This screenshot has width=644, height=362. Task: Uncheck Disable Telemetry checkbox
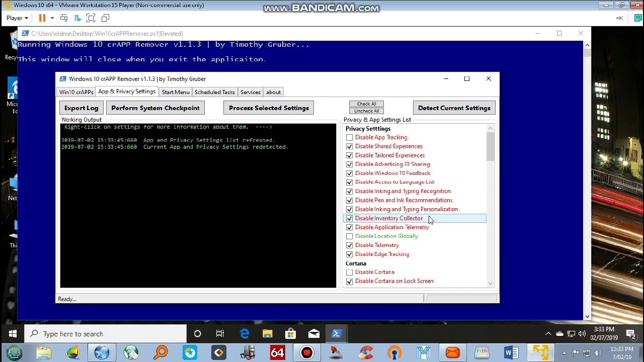click(349, 245)
